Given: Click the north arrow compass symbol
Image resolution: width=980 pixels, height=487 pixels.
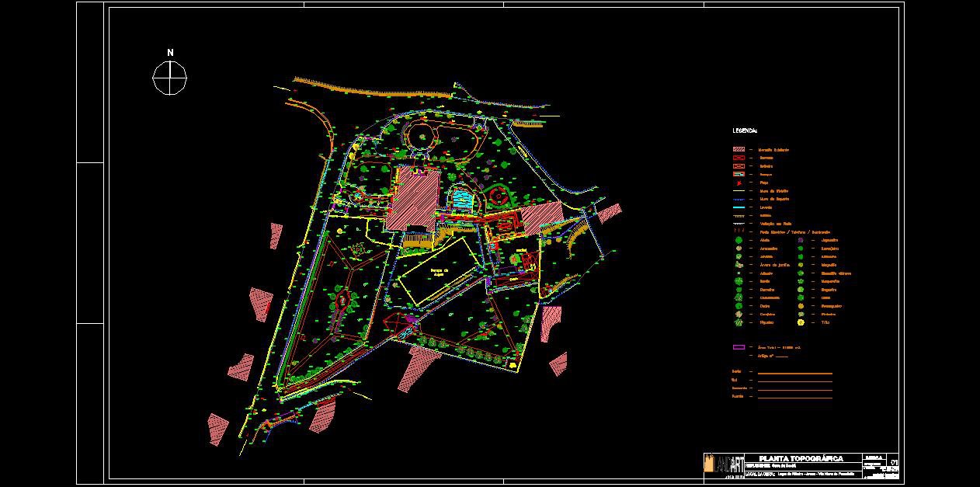Looking at the screenshot, I should [x=170, y=78].
